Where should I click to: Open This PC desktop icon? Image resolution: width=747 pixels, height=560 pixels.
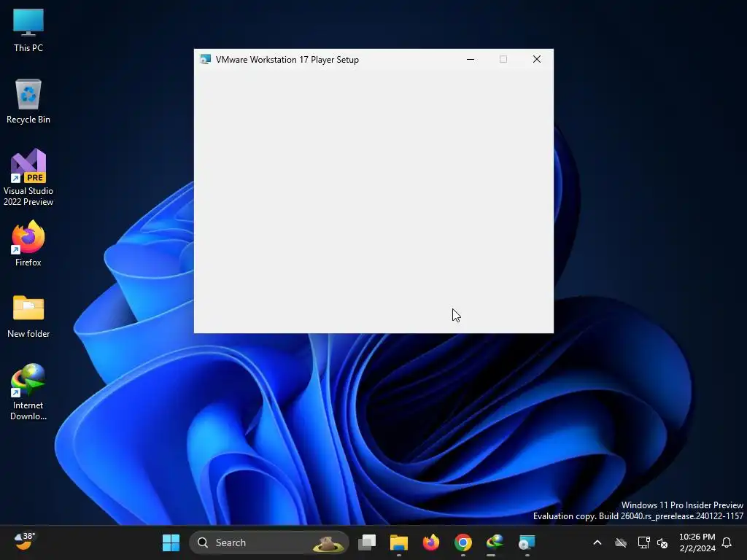point(28,30)
